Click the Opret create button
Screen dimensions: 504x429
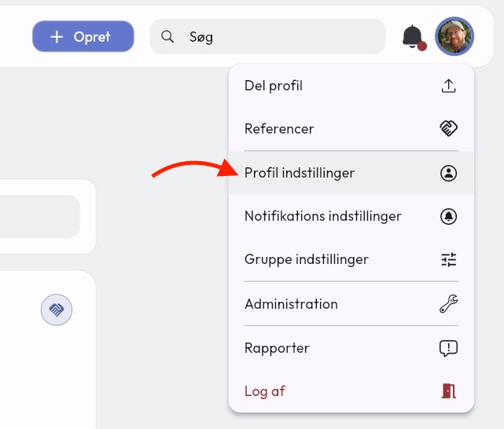83,36
